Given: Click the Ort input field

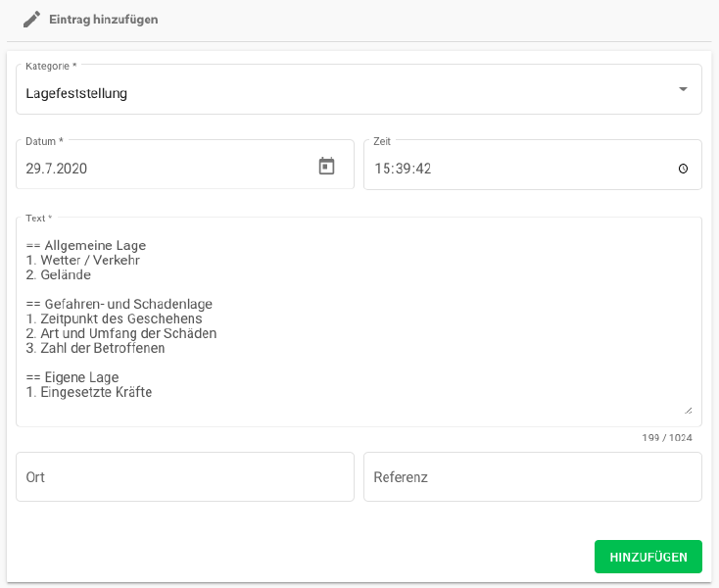Looking at the screenshot, I should (185, 477).
